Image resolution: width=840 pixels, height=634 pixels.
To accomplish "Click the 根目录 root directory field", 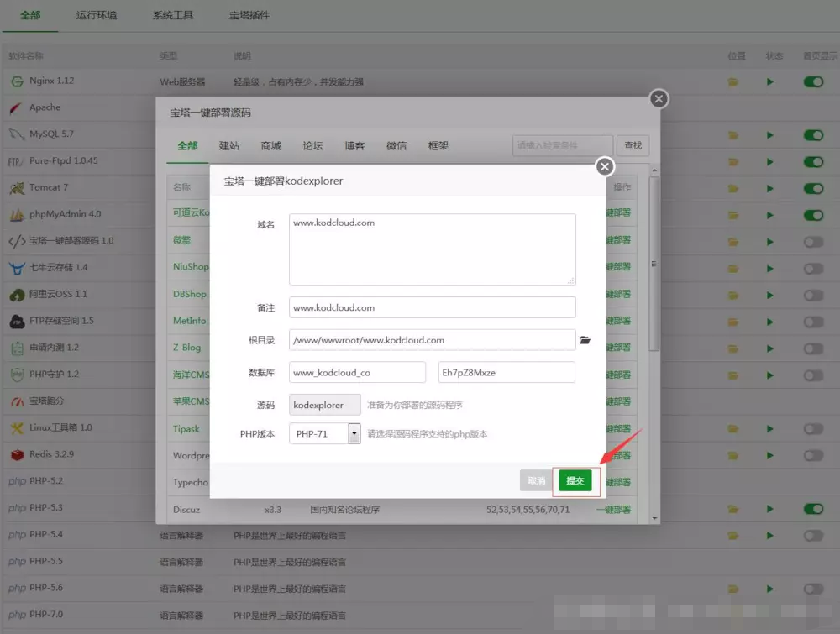I will 433,340.
